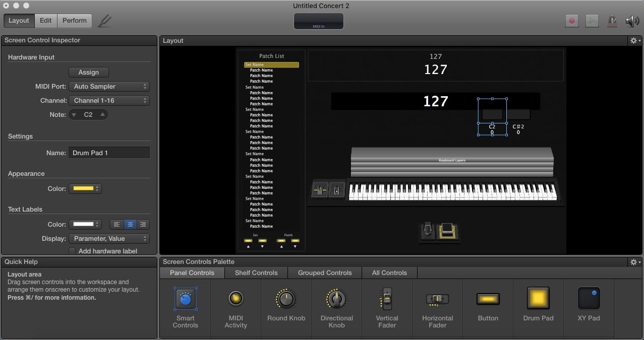The height and width of the screenshot is (340, 644).
Task: Expand the Display Parameter, Value dropdown
Action: point(109,239)
